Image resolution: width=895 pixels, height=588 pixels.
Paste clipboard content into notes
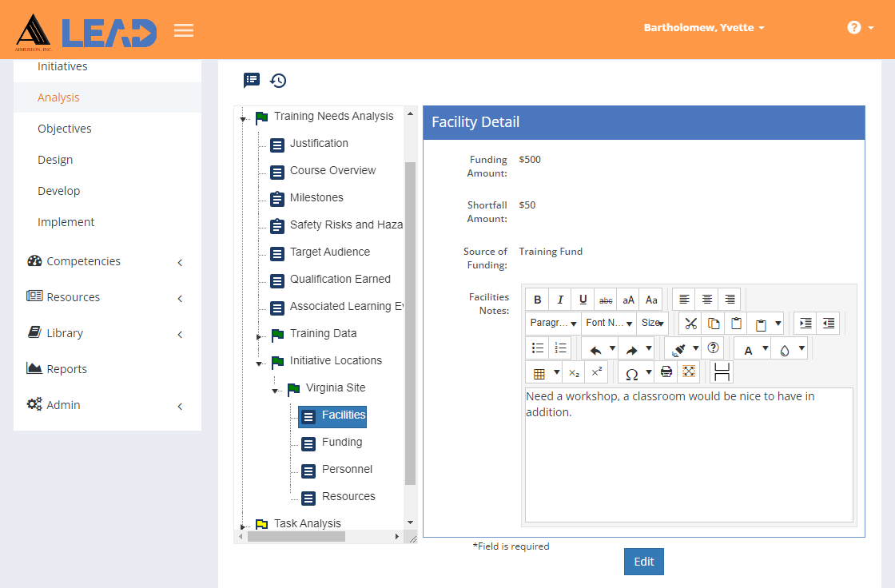tap(736, 324)
